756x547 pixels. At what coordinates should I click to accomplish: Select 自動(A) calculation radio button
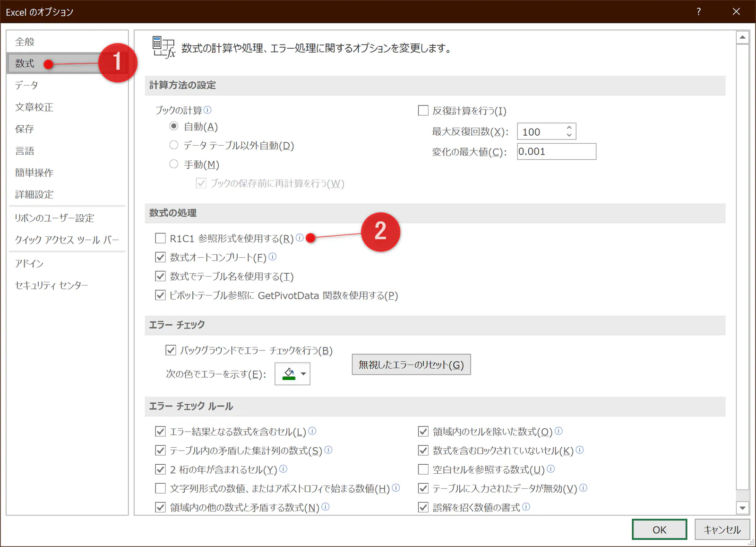174,126
